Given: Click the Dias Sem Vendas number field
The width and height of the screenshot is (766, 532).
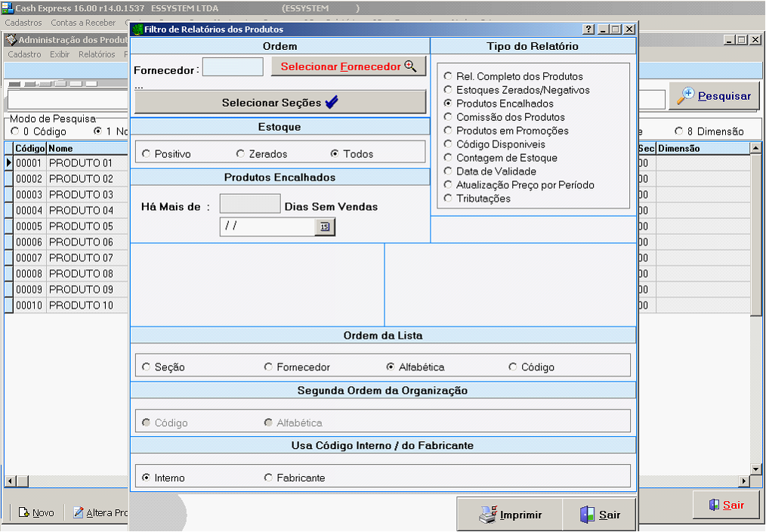Looking at the screenshot, I should click(x=249, y=204).
